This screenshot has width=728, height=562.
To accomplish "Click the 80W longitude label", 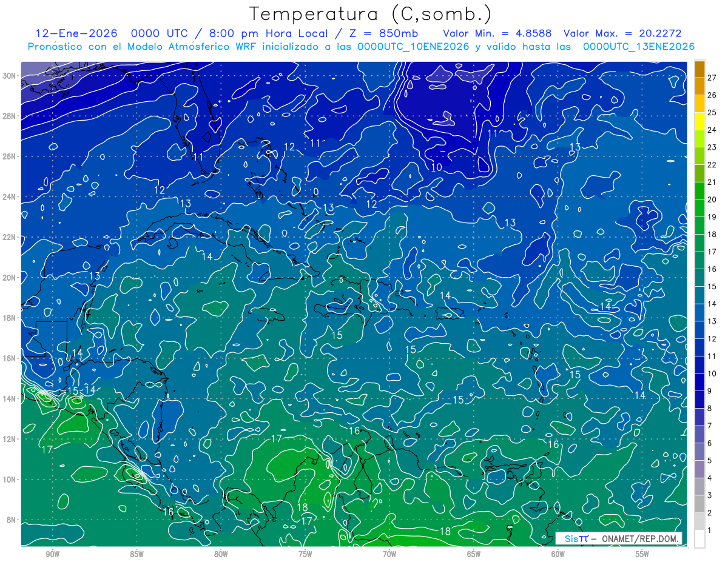I will [x=221, y=554].
